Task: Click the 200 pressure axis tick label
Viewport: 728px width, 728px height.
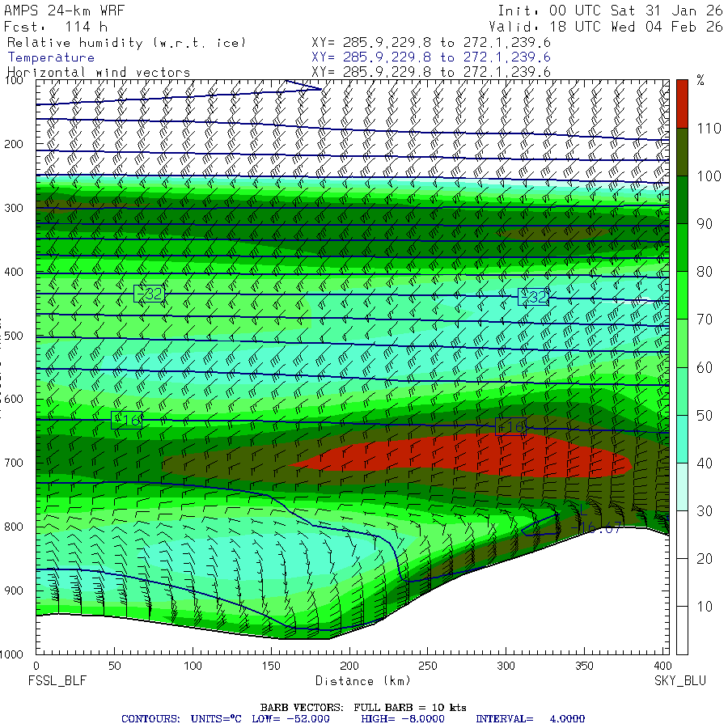Action: tap(14, 145)
